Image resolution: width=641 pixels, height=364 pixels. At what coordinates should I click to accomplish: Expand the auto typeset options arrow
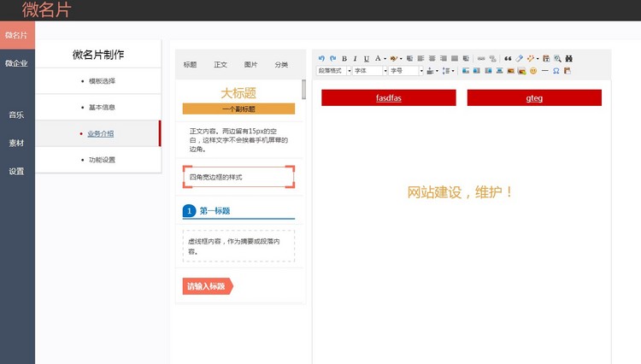click(x=538, y=59)
